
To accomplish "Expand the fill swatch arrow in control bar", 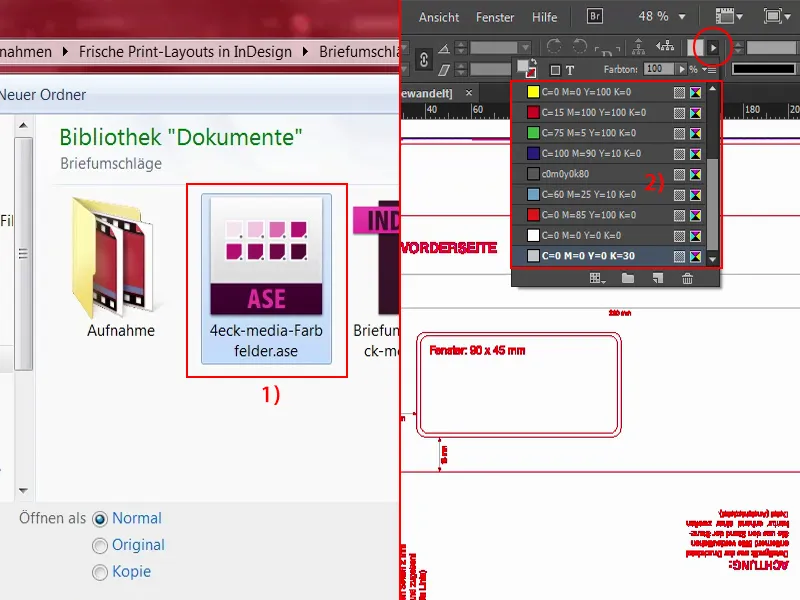I will tap(713, 48).
